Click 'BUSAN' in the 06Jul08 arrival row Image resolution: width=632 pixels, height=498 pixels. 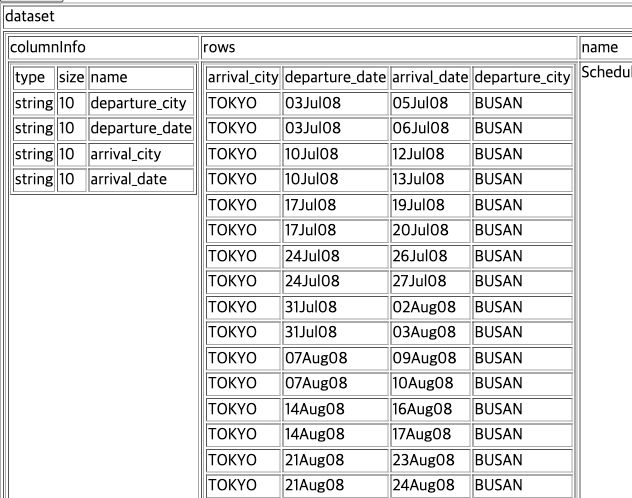click(522, 129)
